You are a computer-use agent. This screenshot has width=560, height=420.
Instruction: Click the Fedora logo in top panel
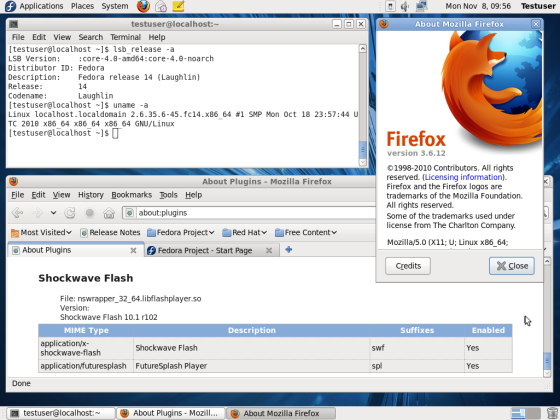pos(10,6)
